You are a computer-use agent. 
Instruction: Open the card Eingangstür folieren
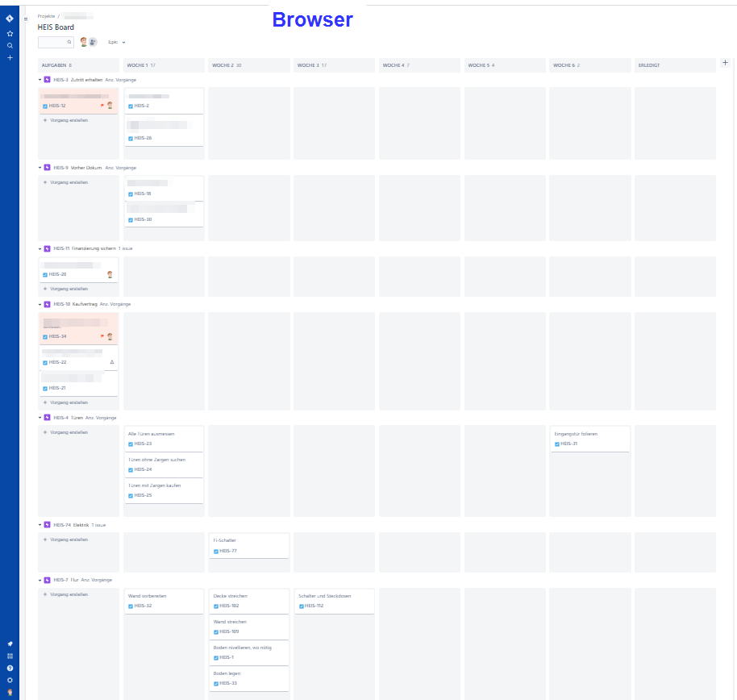(x=590, y=439)
